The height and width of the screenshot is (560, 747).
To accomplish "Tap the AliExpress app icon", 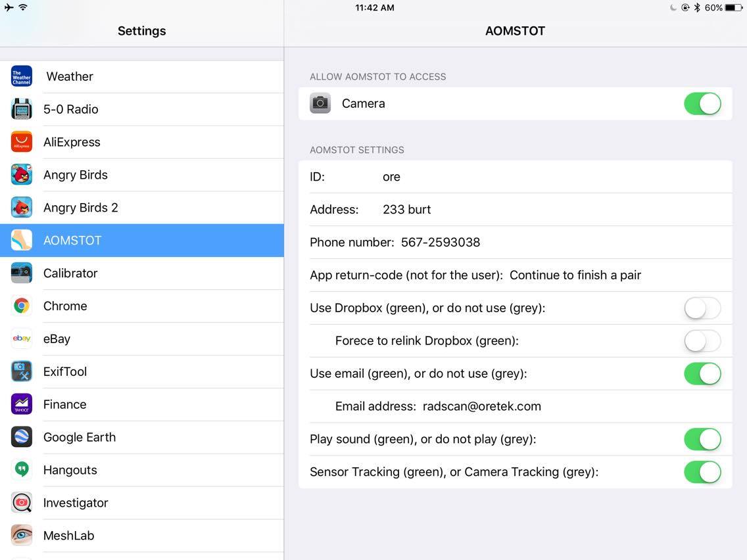I will coord(22,142).
